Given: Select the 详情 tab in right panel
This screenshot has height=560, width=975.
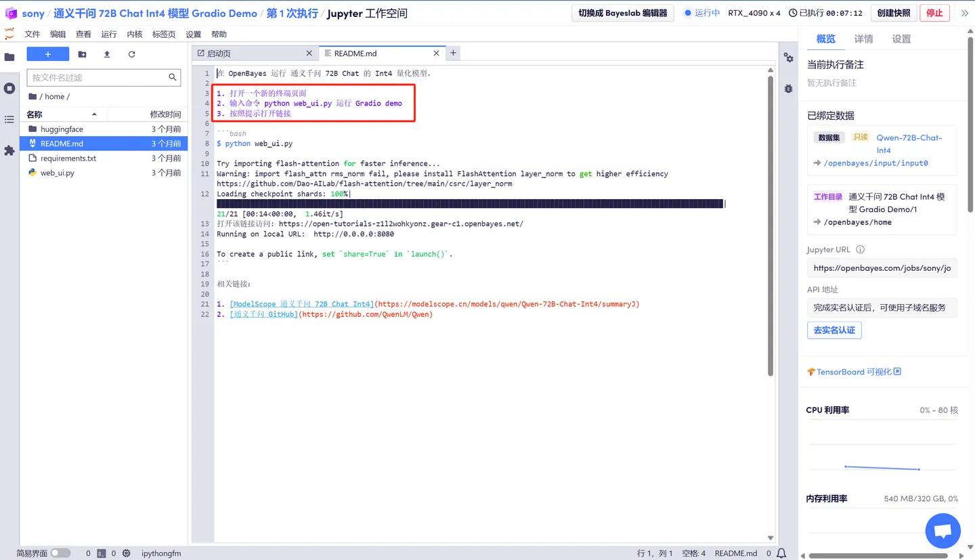Looking at the screenshot, I should pyautogui.click(x=863, y=39).
